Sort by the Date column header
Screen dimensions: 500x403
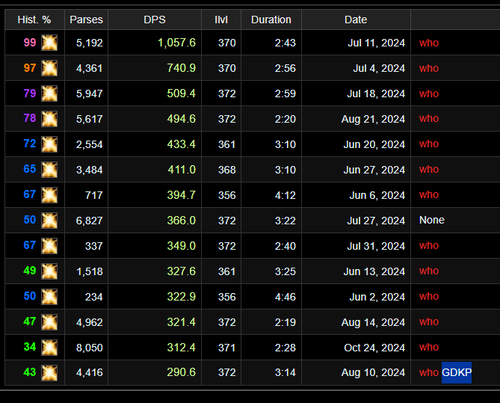tap(356, 20)
